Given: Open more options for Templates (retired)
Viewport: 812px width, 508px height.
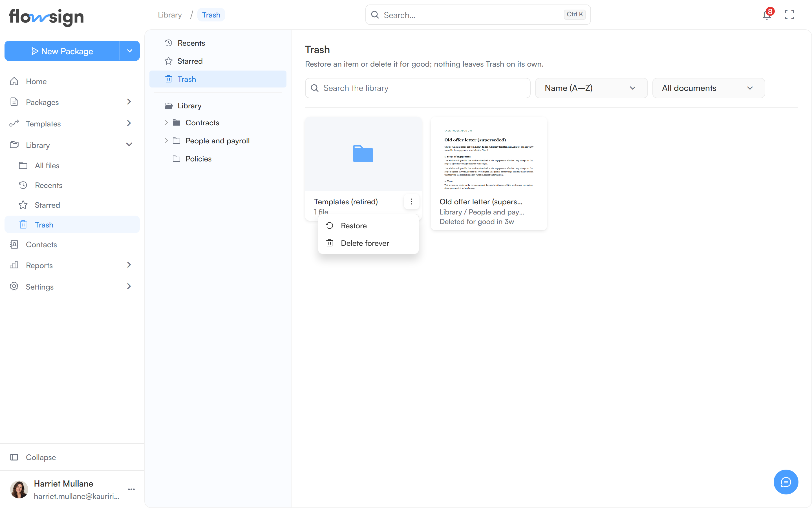Looking at the screenshot, I should tap(411, 202).
